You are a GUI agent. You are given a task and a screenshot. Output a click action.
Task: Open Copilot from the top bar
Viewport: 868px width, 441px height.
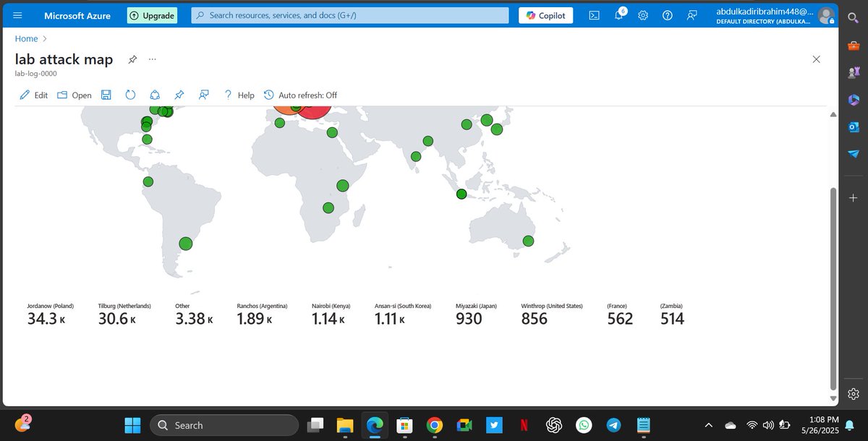545,15
